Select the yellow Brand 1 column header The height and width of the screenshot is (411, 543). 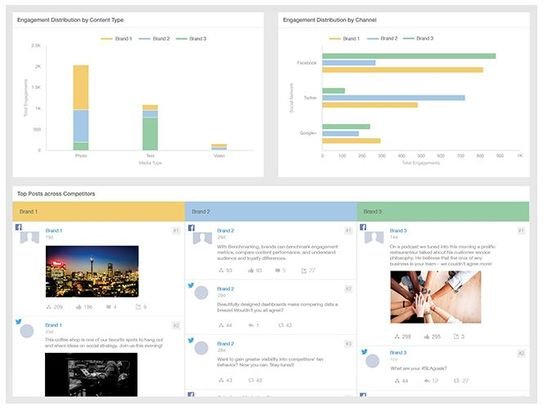pos(99,211)
